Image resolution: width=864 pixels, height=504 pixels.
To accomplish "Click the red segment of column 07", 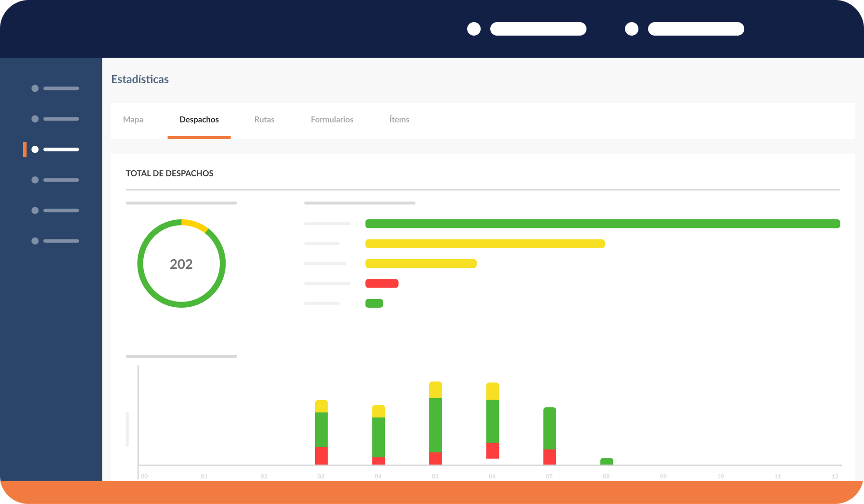I will pos(550,457).
